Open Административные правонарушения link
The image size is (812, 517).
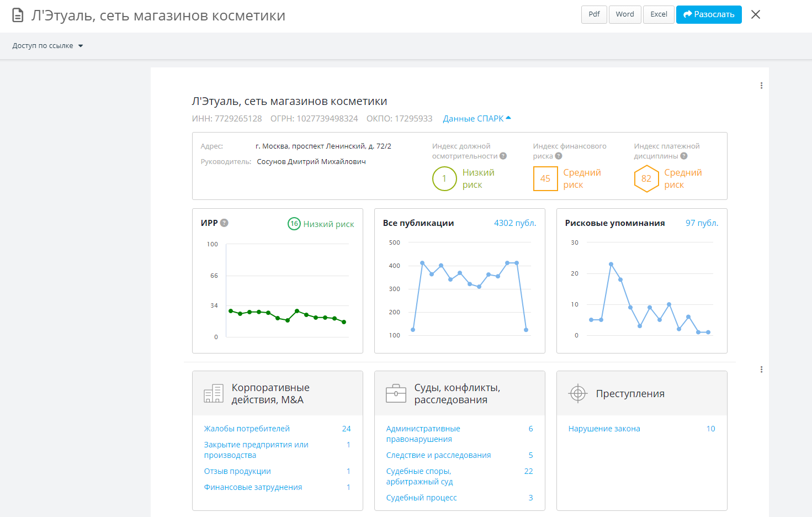point(423,434)
